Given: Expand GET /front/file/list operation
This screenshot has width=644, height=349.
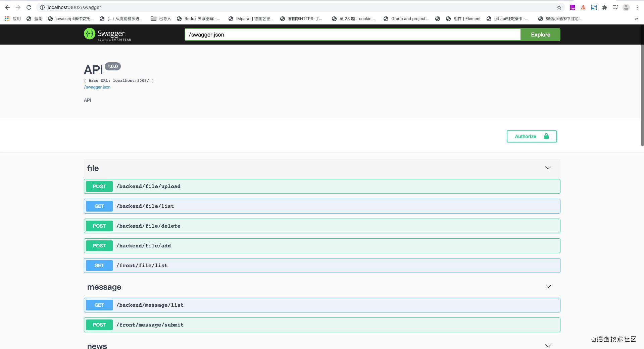Looking at the screenshot, I should click(x=322, y=266).
